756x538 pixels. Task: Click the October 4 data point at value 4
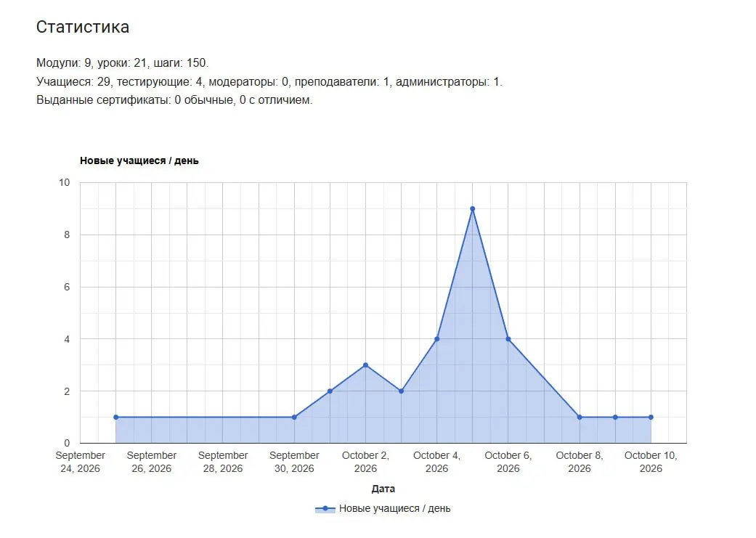[x=436, y=339]
